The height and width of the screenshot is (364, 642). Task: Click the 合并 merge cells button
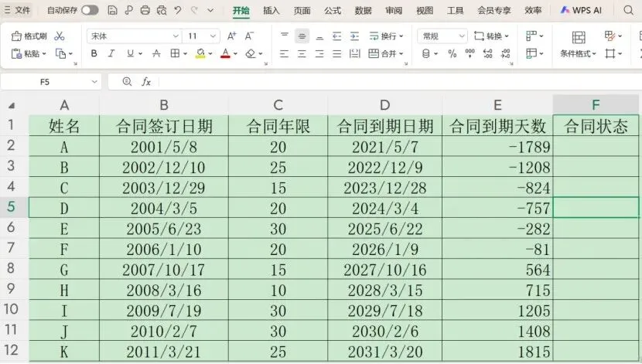(x=386, y=53)
